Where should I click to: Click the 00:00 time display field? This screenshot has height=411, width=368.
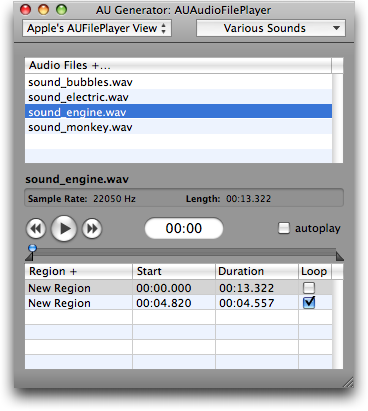(x=184, y=228)
